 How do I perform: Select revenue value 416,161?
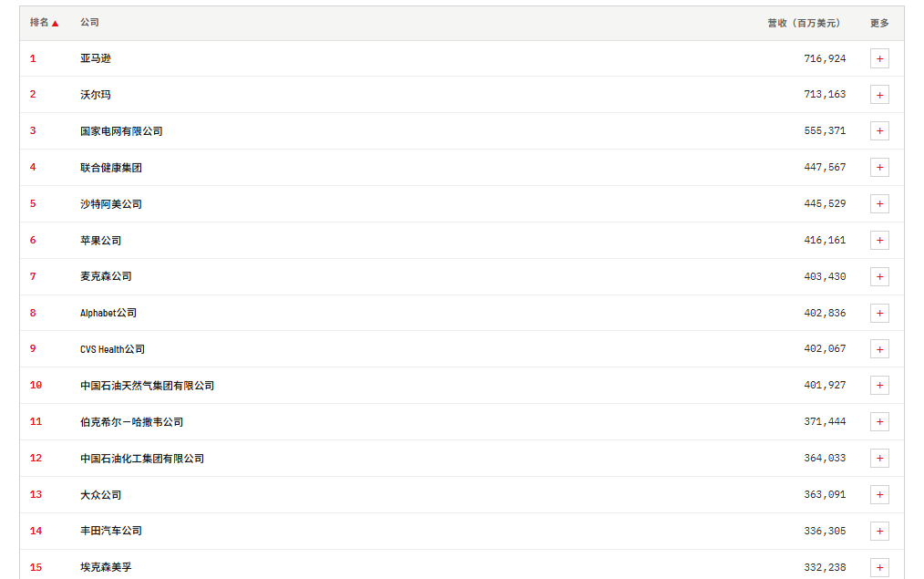(825, 240)
